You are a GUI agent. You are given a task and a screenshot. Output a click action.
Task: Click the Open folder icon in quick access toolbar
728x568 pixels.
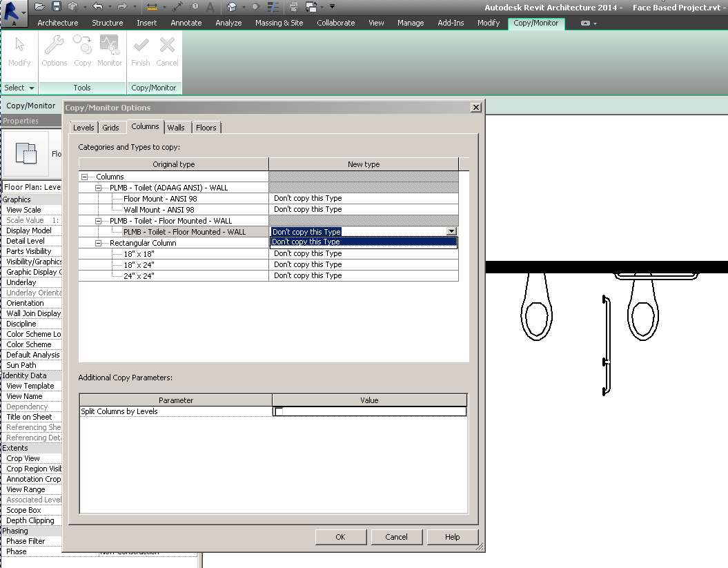[40, 7]
